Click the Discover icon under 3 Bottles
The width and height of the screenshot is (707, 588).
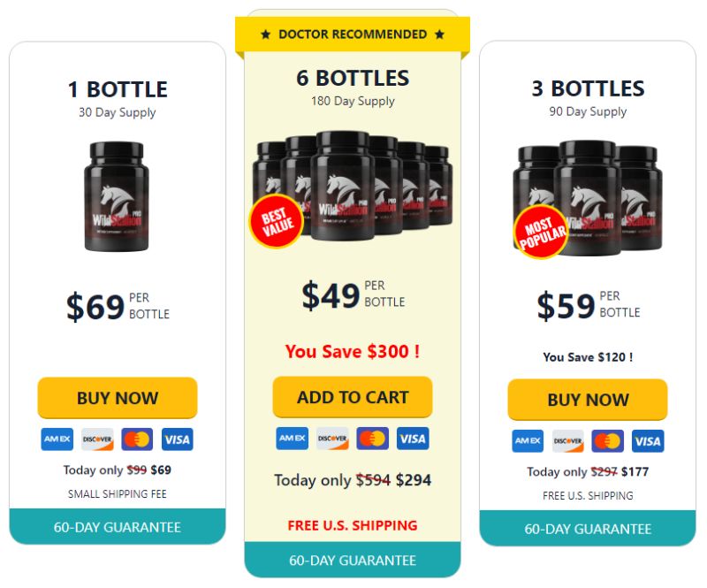[x=567, y=441]
